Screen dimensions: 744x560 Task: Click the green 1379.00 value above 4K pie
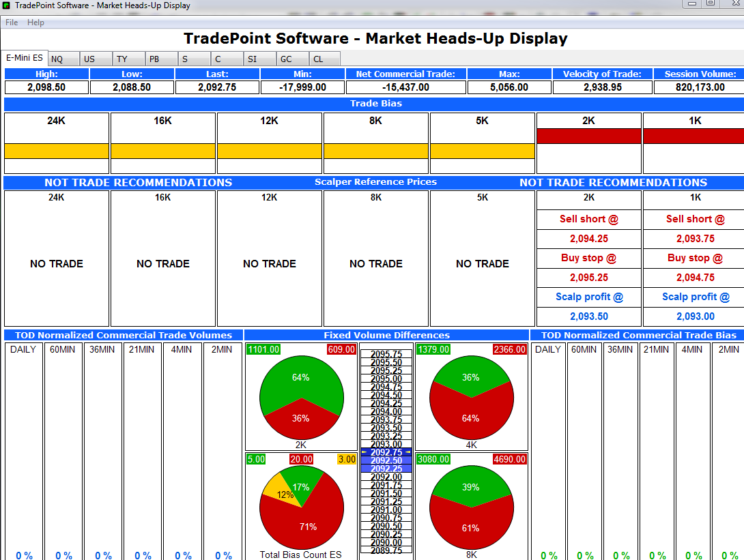pyautogui.click(x=433, y=349)
